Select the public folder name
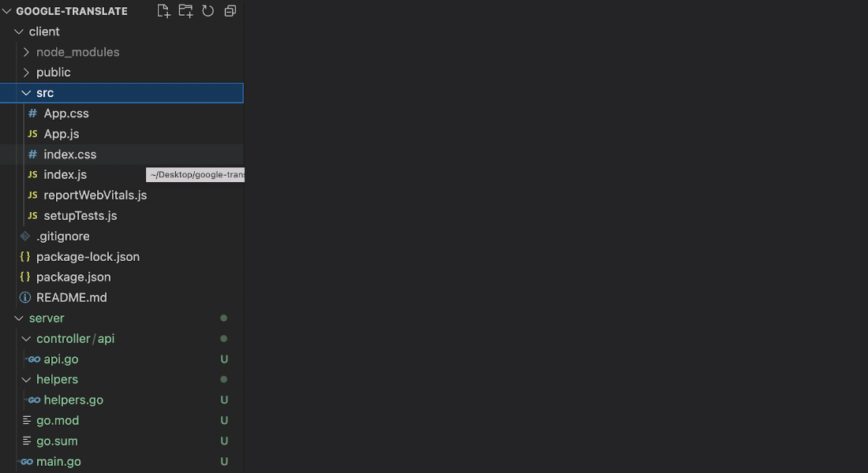The height and width of the screenshot is (473, 868). (x=53, y=73)
